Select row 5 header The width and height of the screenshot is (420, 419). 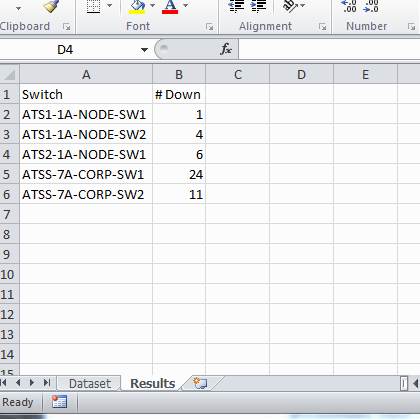(9, 174)
